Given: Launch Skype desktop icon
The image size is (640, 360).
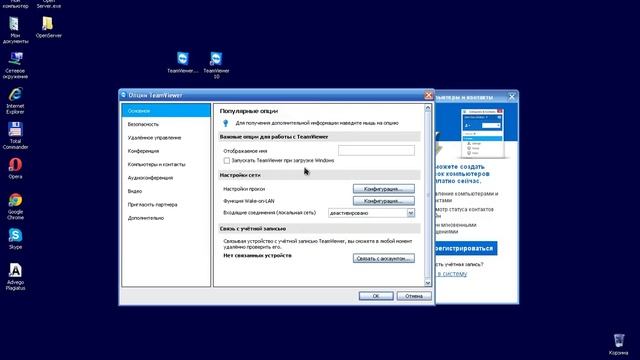Looking at the screenshot, I should [x=15, y=239].
